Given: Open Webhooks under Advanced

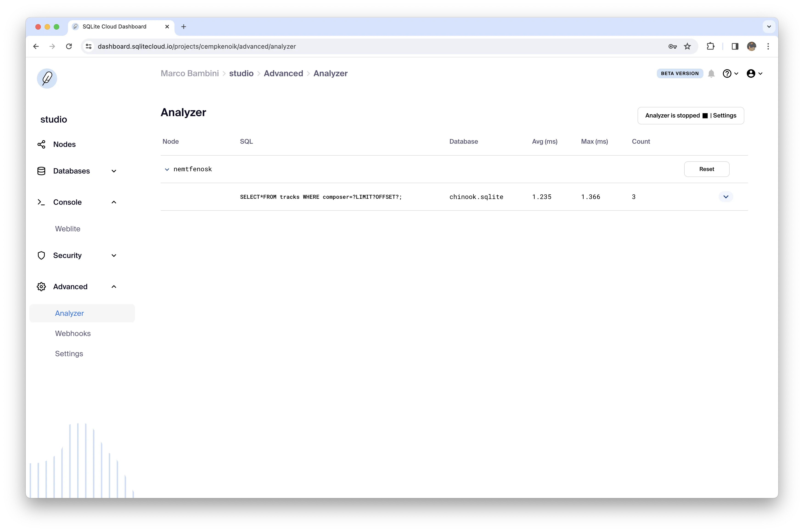Looking at the screenshot, I should click(73, 333).
